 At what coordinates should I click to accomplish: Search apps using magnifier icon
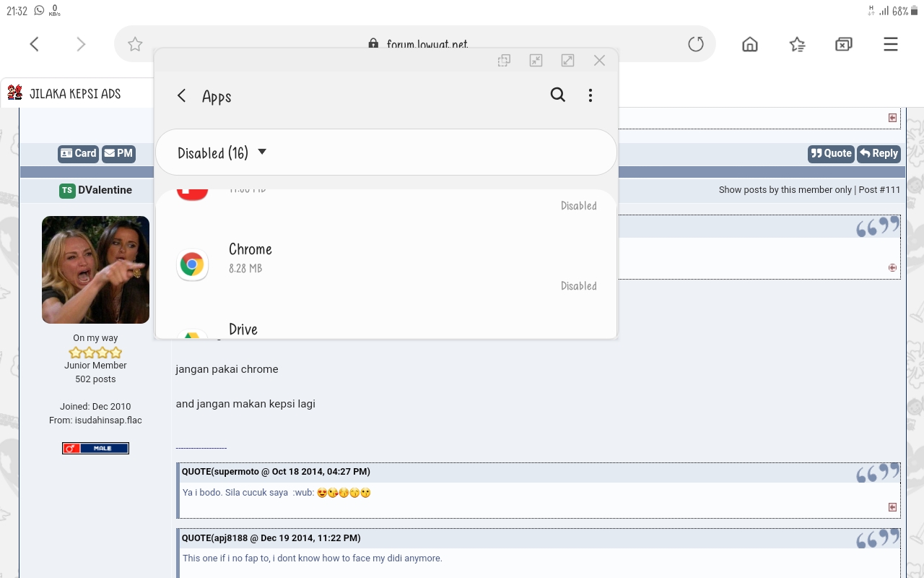pyautogui.click(x=558, y=95)
